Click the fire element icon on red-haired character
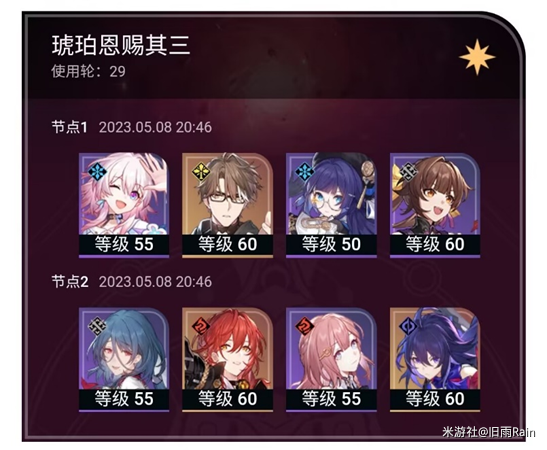Screen dimensions: 547x450 201,327
